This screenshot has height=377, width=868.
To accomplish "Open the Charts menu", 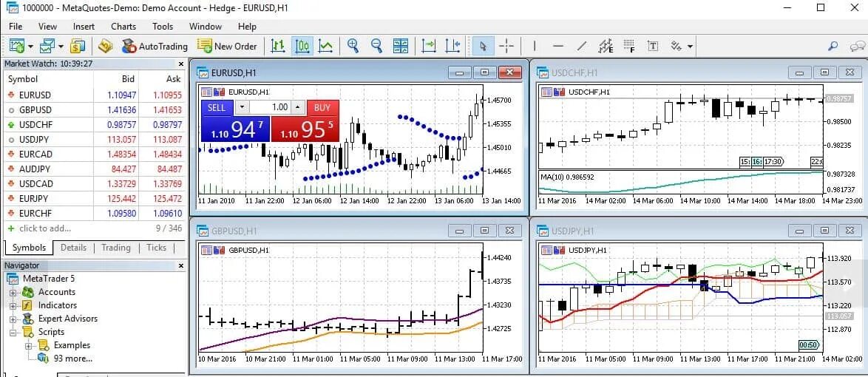I will pyautogui.click(x=123, y=26).
